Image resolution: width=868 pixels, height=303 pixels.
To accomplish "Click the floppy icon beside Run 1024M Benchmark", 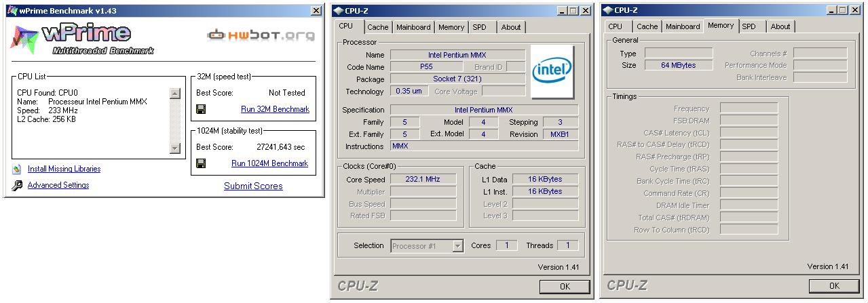I will tap(201, 163).
